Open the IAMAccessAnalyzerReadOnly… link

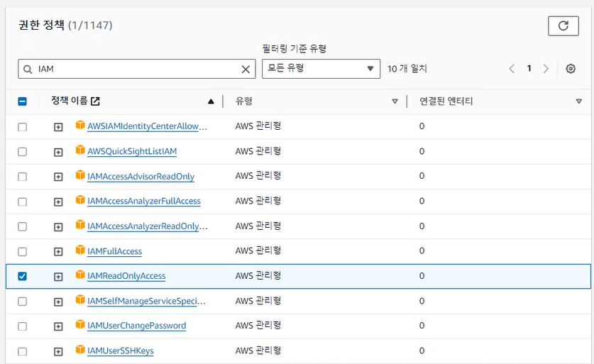(148, 226)
